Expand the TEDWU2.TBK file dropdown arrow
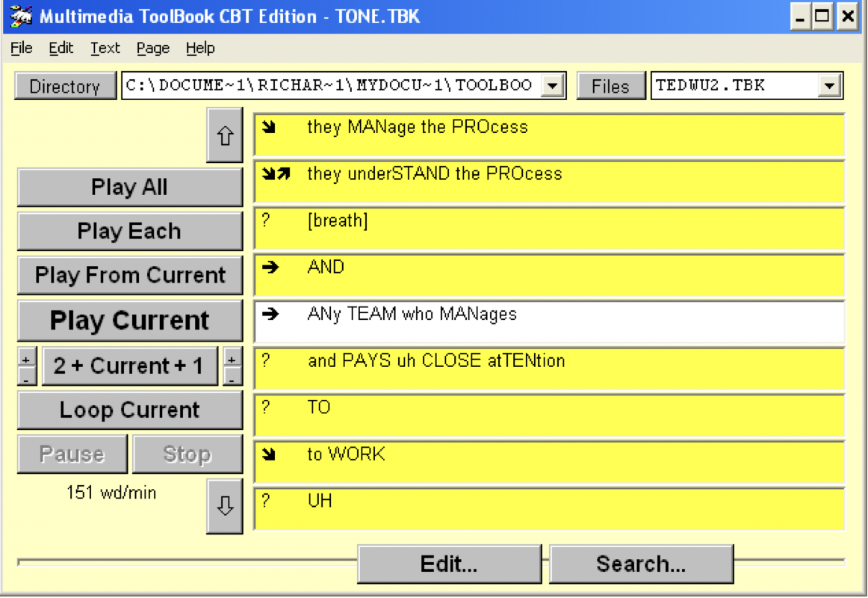Screen dimensions: 868x598 [x=829, y=86]
